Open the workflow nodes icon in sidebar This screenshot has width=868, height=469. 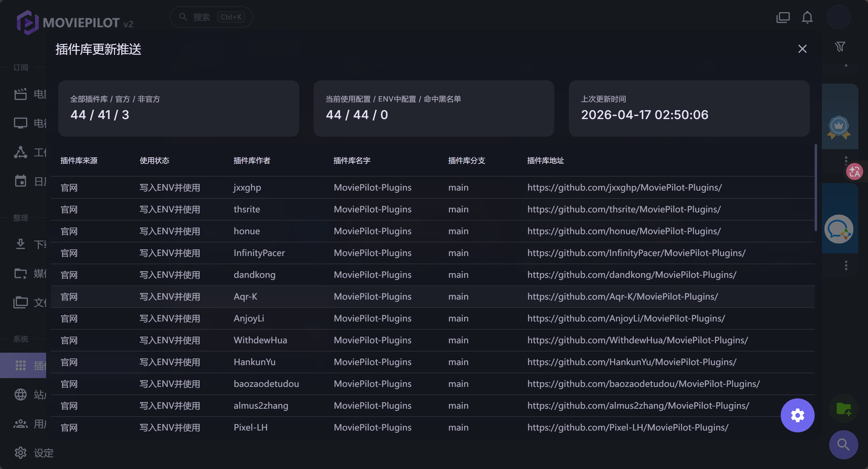click(20, 152)
